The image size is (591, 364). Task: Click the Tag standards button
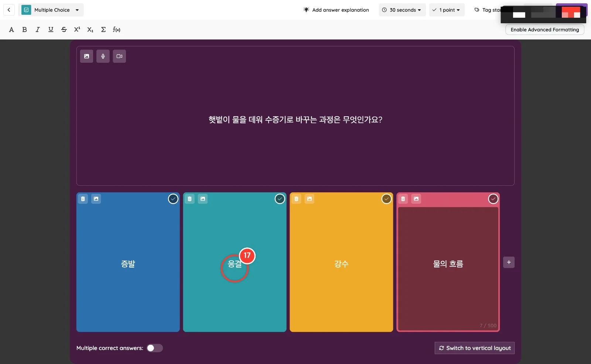coord(487,10)
